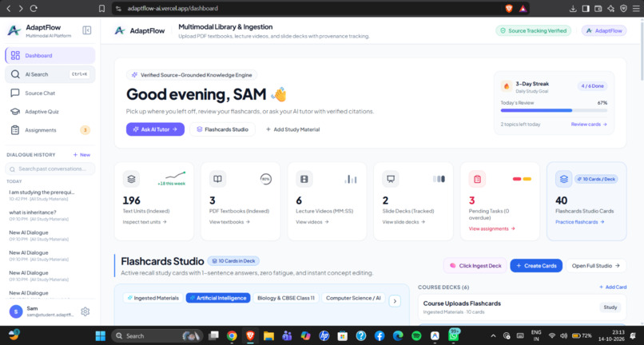Start a new dialogue with + New
This screenshot has height=345, width=644.
pyautogui.click(x=81, y=155)
